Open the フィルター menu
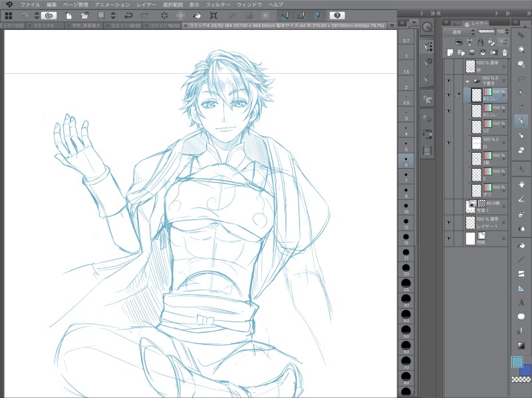 tap(218, 5)
